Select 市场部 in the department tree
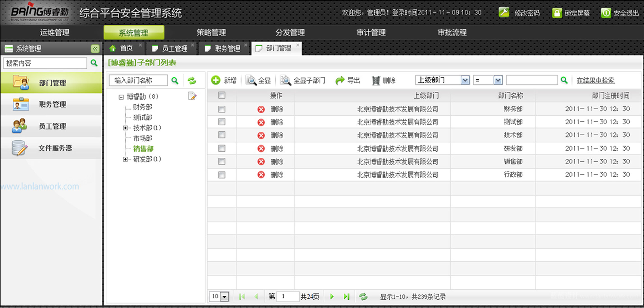Viewport: 644px width, 308px height. click(x=143, y=138)
